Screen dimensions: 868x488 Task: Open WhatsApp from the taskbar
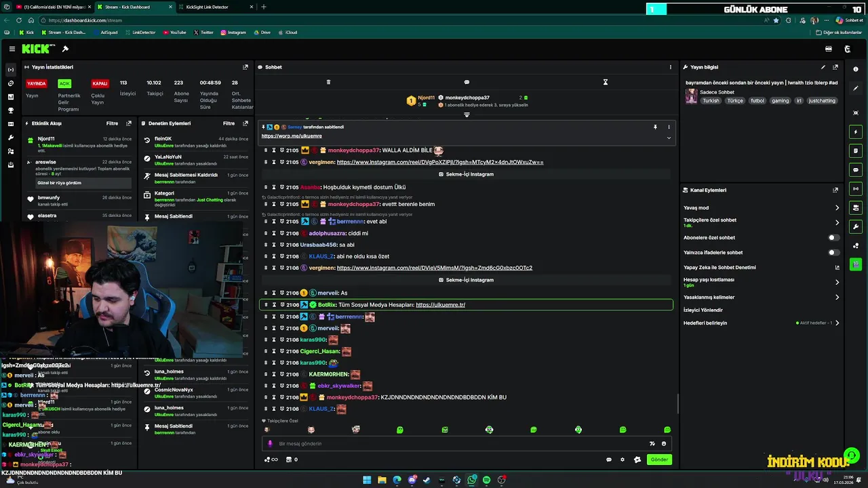click(471, 480)
